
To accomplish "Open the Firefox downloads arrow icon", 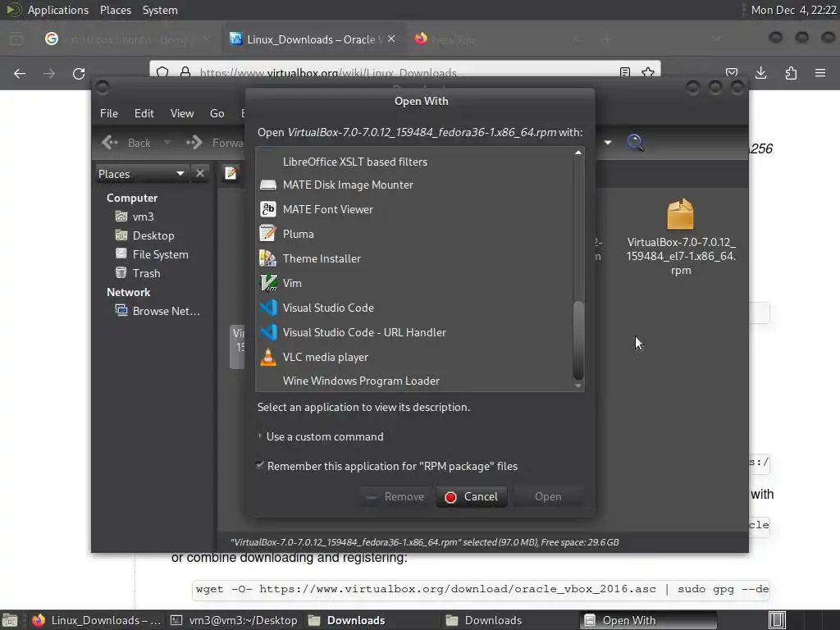I will (x=760, y=73).
